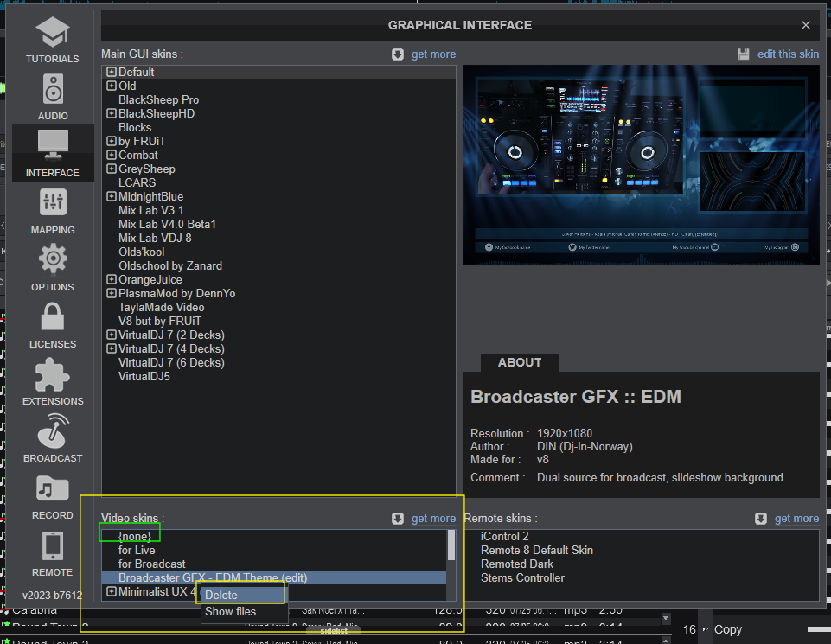Screen dimensions: 831x644
Task: Expand the Old skin entry
Action: (x=112, y=86)
